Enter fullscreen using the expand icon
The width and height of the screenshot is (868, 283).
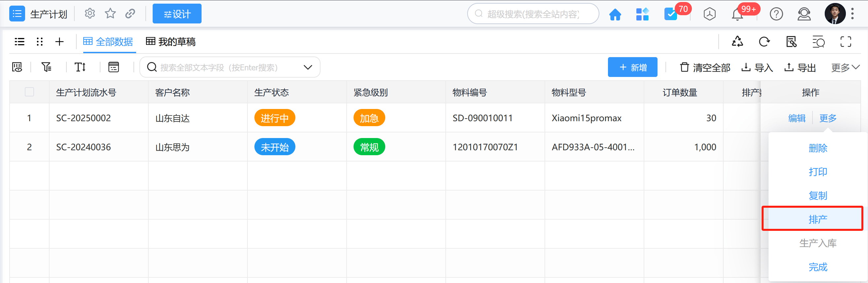[x=846, y=42]
